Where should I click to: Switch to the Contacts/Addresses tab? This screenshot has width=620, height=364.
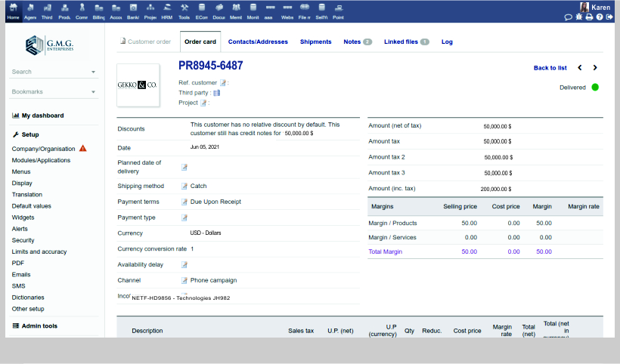click(258, 42)
